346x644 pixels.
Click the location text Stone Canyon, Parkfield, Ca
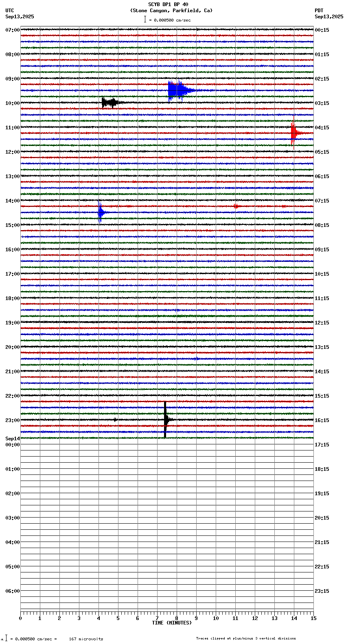click(x=171, y=11)
